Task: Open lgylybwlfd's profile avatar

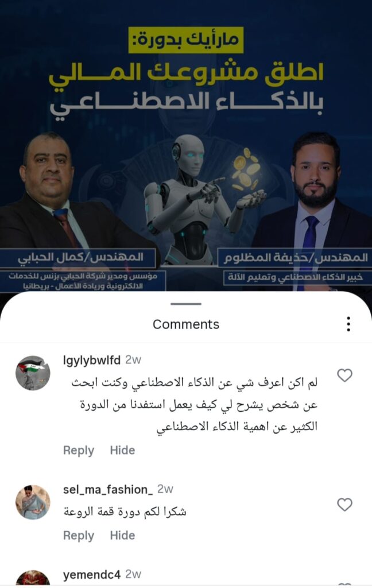Action: point(33,373)
